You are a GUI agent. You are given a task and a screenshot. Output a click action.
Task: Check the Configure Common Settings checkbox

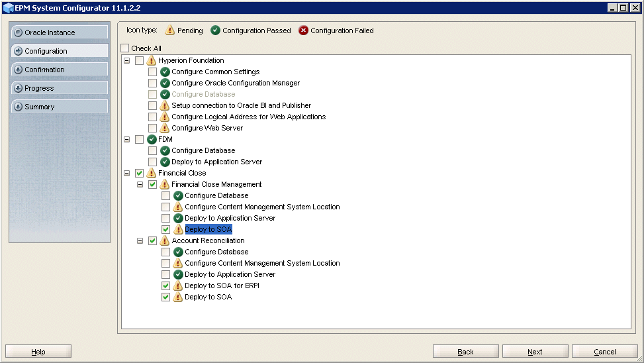(x=152, y=72)
